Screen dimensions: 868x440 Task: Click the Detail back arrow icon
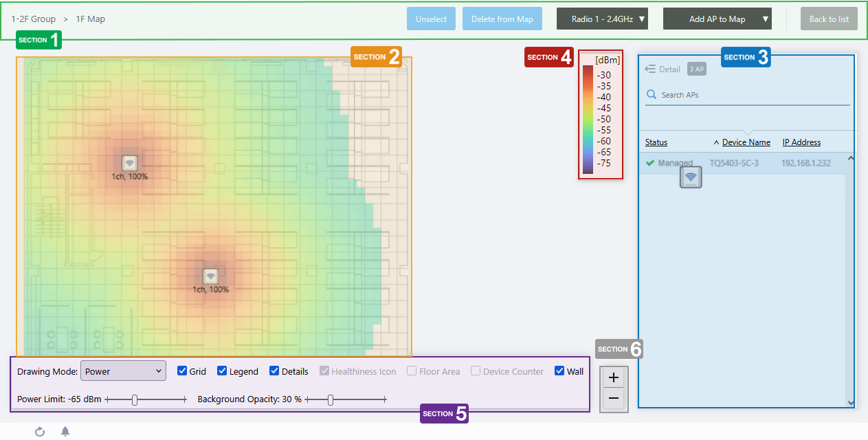tap(650, 69)
